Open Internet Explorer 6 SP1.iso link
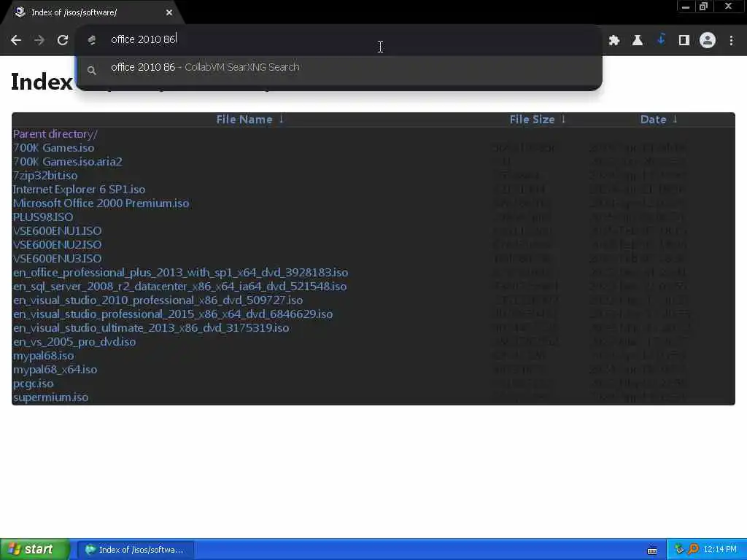The image size is (747, 560). (79, 190)
